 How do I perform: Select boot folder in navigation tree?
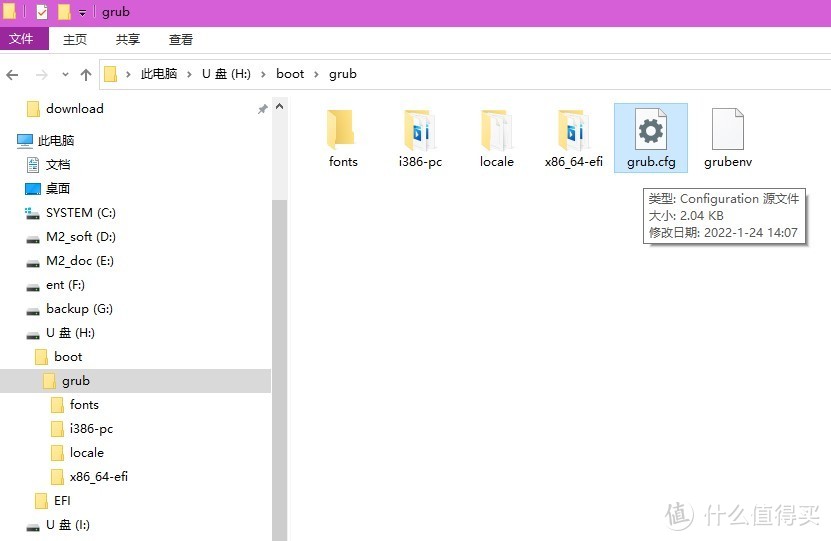click(68, 357)
